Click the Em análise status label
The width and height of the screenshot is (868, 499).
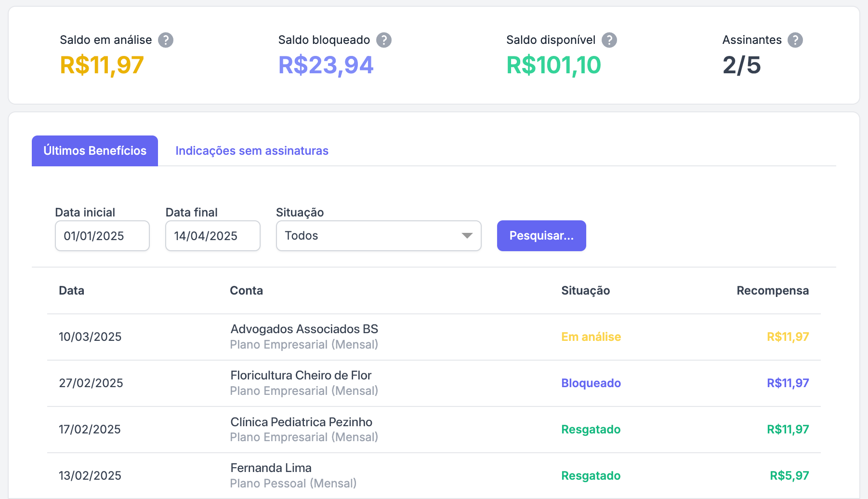pyautogui.click(x=591, y=337)
